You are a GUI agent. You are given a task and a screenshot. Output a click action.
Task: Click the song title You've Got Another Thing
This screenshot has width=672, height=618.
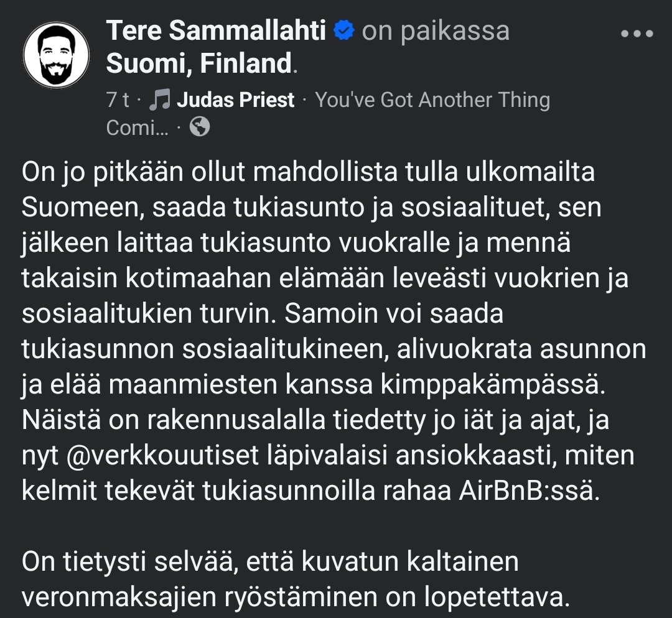[x=432, y=100]
